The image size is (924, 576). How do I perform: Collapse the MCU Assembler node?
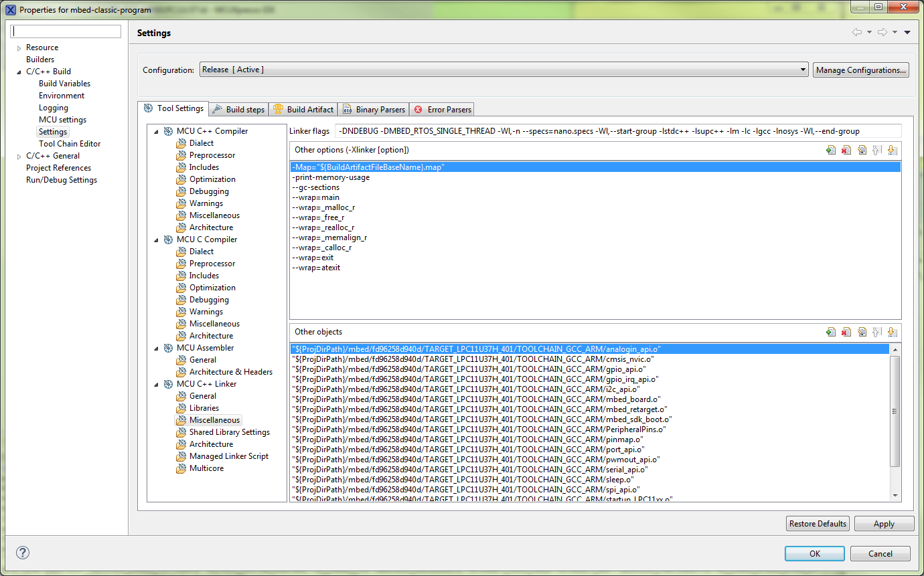coord(157,348)
